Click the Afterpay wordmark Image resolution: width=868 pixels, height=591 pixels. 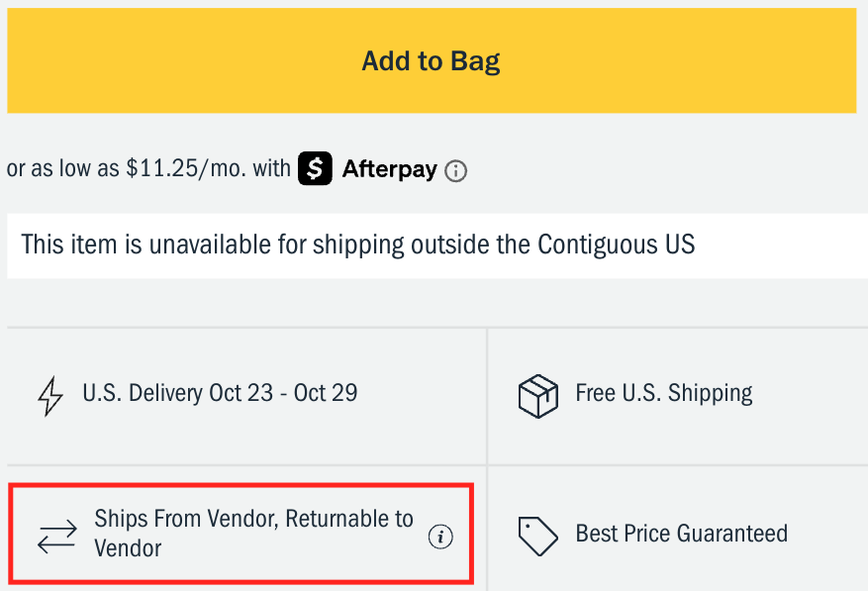pos(389,169)
